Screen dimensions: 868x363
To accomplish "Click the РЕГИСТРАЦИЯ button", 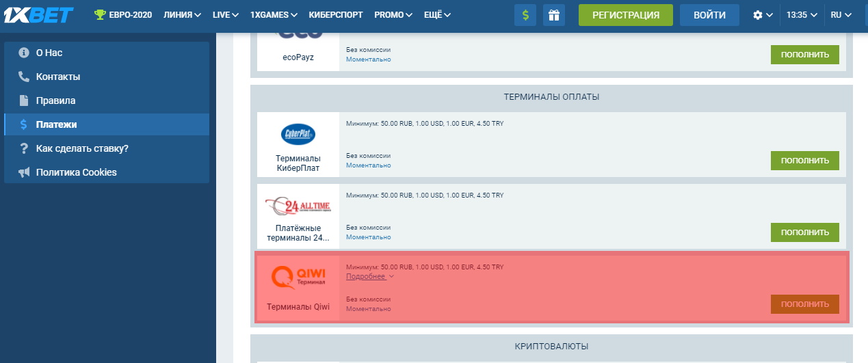I will tap(625, 15).
